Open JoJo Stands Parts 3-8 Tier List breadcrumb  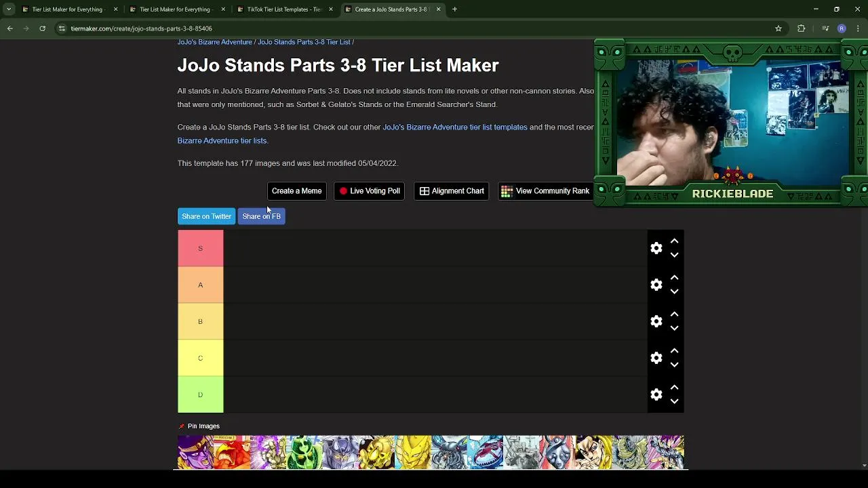(304, 42)
